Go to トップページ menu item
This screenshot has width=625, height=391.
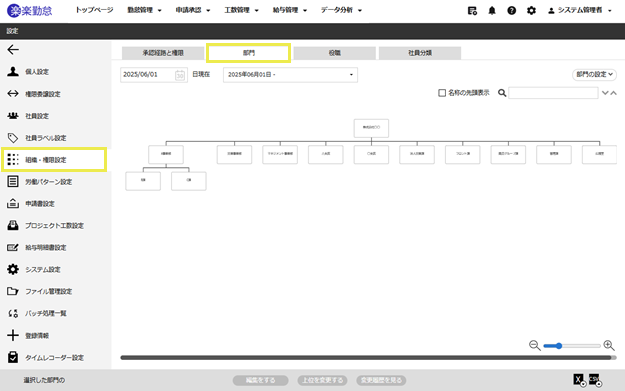tap(94, 10)
